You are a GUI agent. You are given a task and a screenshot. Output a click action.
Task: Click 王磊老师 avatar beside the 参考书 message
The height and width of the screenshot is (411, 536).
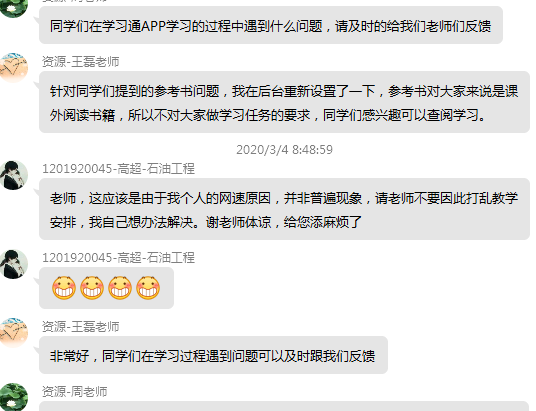pyautogui.click(x=13, y=68)
